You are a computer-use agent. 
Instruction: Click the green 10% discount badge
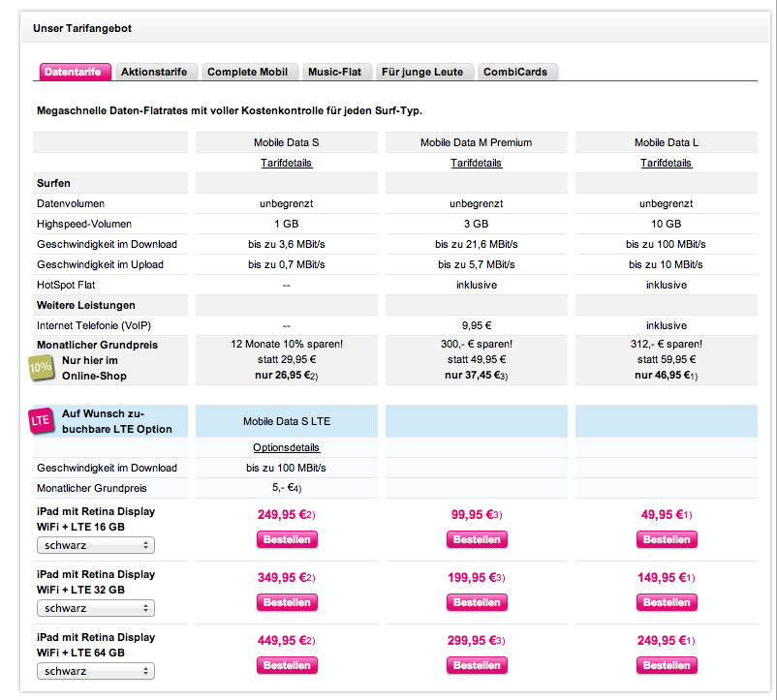pyautogui.click(x=40, y=367)
